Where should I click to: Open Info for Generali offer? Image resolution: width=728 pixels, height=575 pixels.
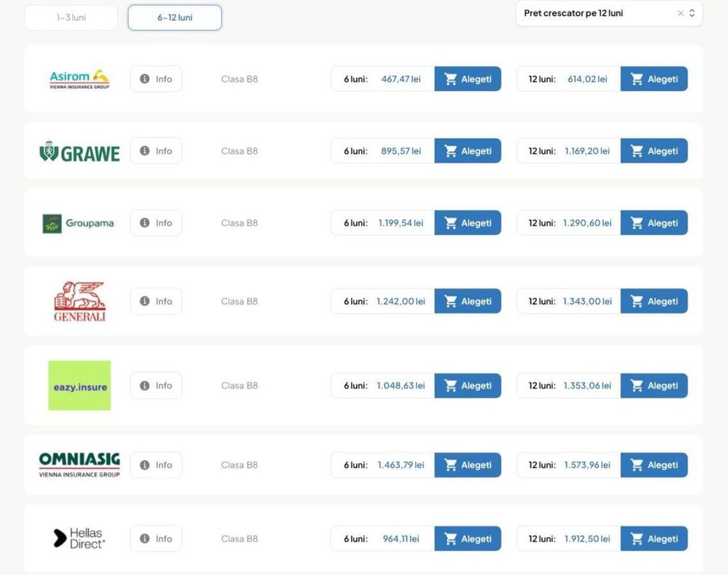point(156,301)
